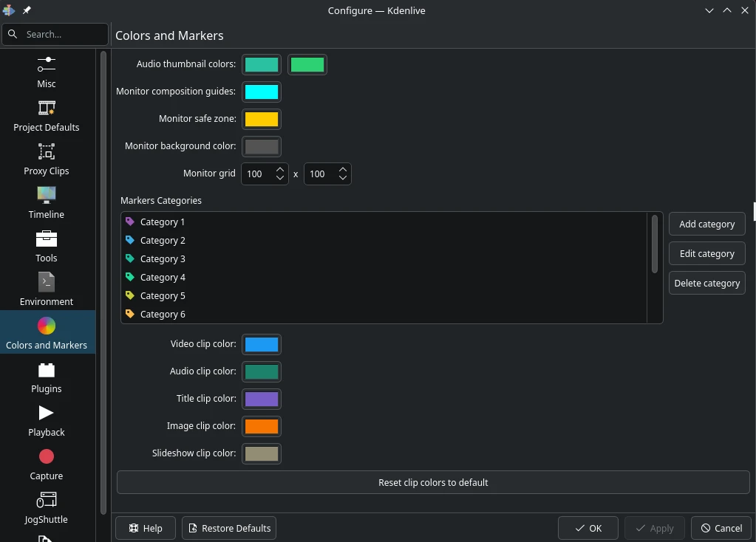Viewport: 756px width, 542px height.
Task: Click Delete category button
Action: pos(706,283)
